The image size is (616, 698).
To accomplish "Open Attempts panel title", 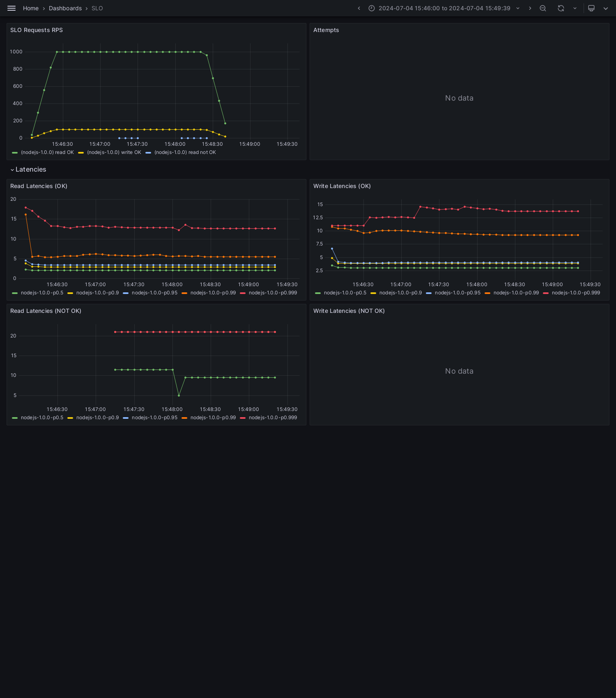I will click(326, 30).
